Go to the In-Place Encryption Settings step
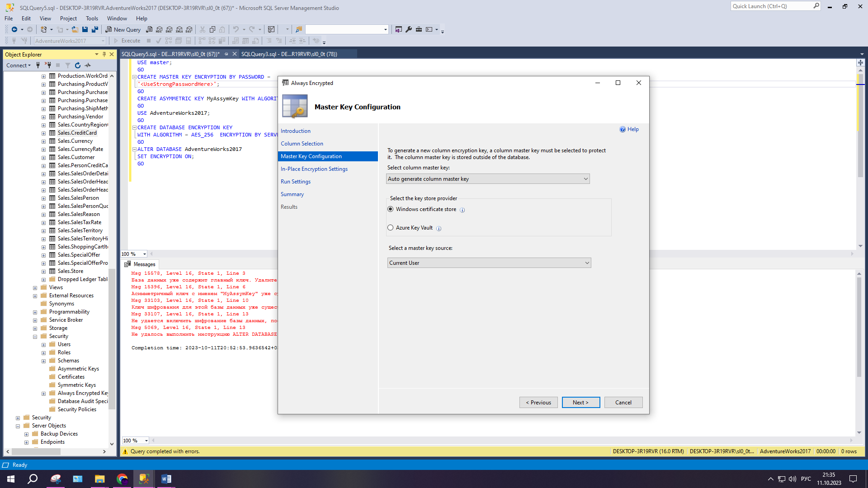The height and width of the screenshot is (488, 868). click(314, 169)
